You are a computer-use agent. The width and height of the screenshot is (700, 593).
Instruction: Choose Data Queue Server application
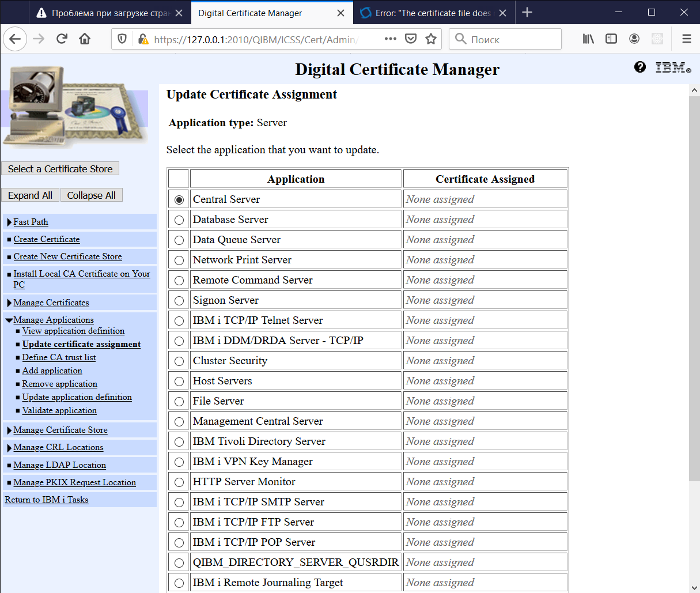coord(179,240)
